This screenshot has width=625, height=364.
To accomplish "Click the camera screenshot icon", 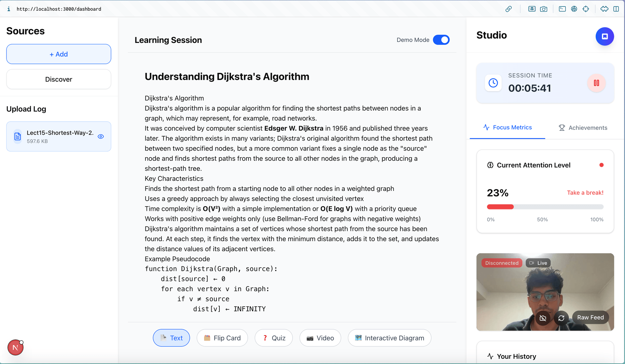I will pyautogui.click(x=544, y=9).
